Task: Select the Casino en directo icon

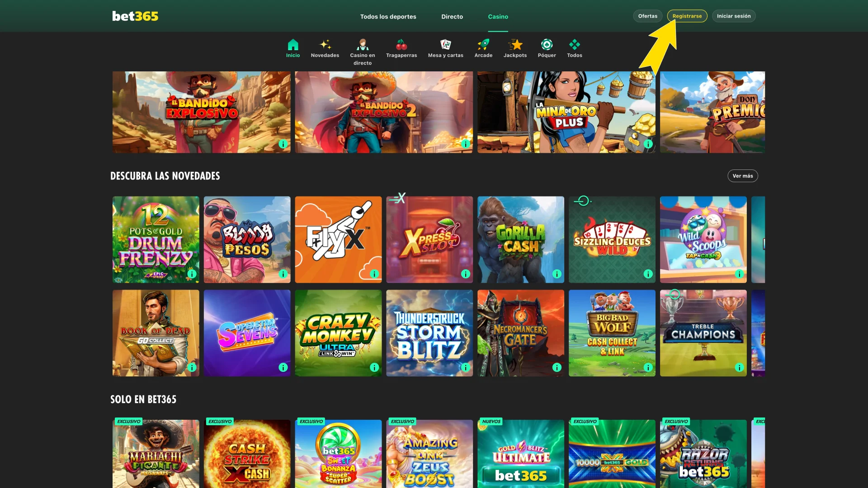Action: [x=363, y=45]
